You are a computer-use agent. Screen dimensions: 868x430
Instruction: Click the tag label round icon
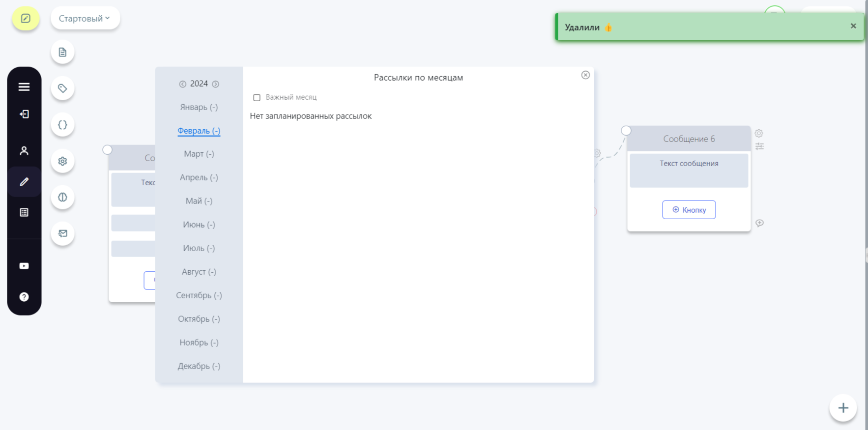tap(62, 88)
